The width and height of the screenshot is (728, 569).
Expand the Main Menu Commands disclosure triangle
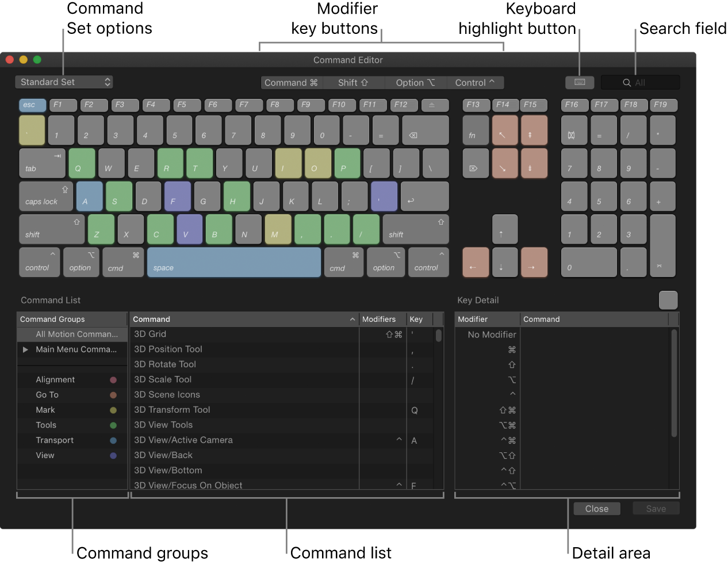click(25, 349)
